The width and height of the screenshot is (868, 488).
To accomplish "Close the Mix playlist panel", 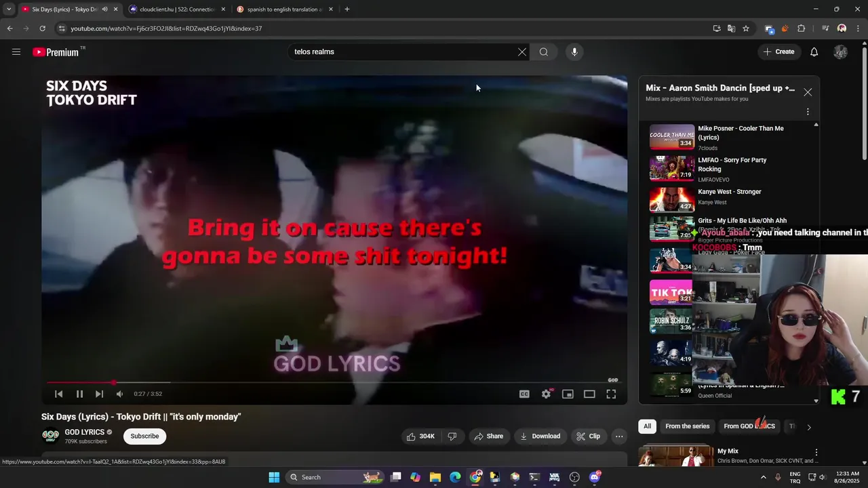I will pyautogui.click(x=808, y=92).
